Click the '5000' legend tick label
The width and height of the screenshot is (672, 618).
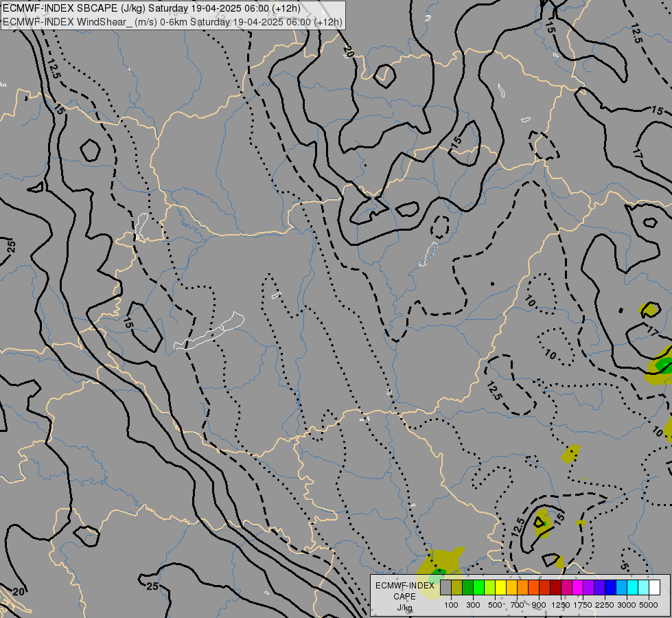click(649, 605)
